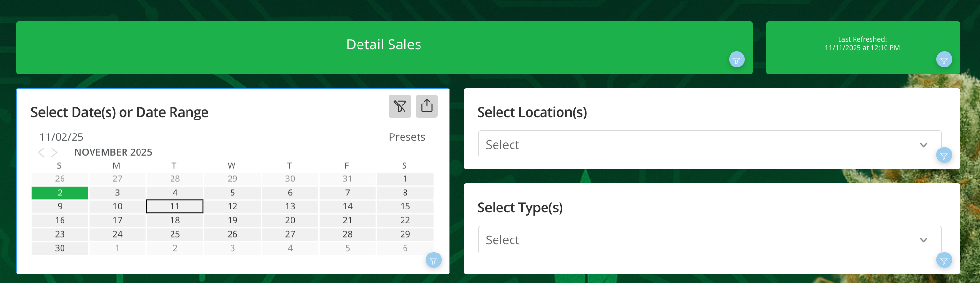Click Select Date(s) or Date Range heading

(119, 112)
